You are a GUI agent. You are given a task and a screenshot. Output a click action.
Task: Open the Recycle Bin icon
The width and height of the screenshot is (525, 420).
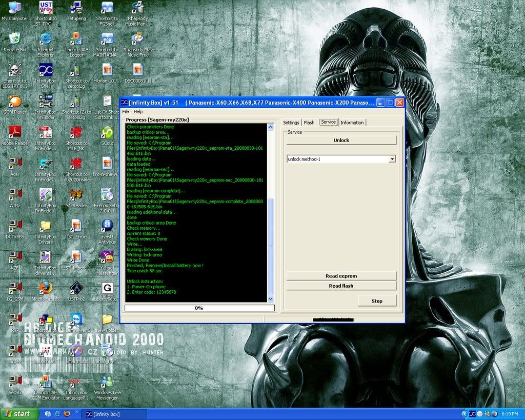click(x=15, y=39)
